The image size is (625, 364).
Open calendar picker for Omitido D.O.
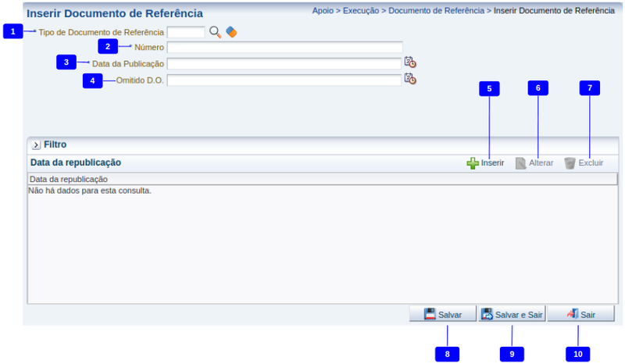coord(409,79)
